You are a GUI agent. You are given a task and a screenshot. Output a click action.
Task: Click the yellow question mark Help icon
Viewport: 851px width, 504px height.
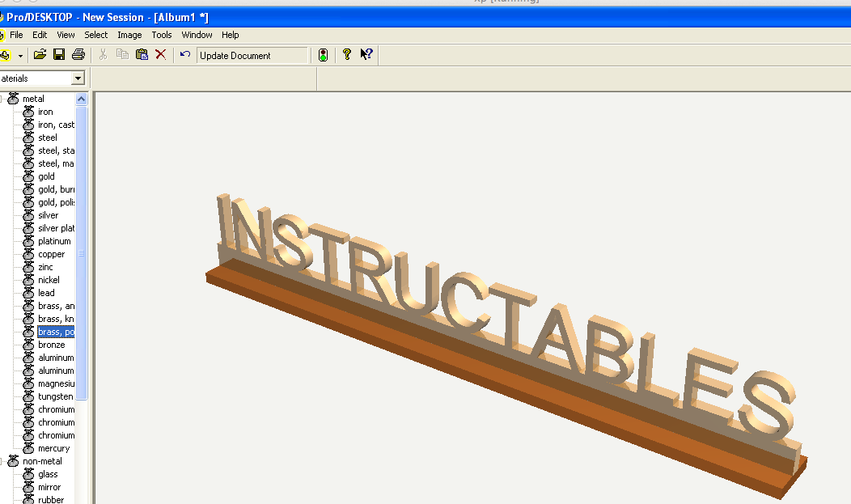coord(347,54)
